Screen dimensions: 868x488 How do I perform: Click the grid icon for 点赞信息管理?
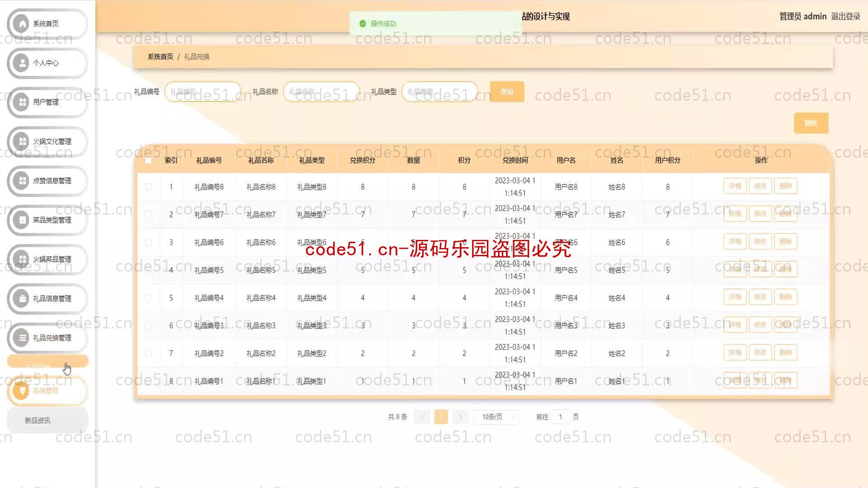(21, 181)
